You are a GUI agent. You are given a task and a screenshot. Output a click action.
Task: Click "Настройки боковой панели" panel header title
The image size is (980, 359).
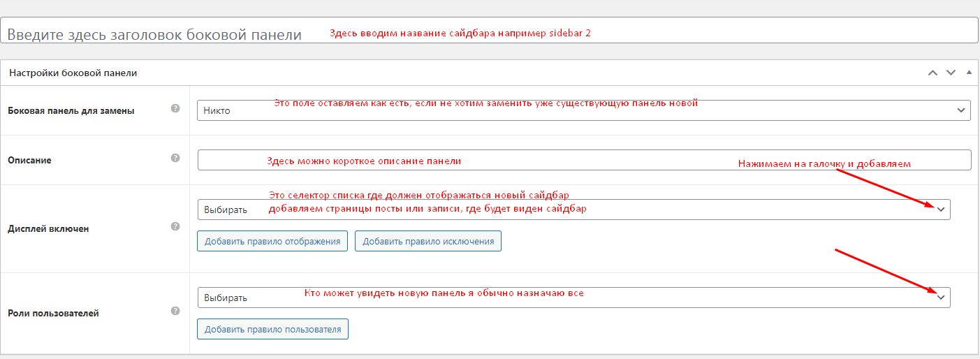coord(73,73)
